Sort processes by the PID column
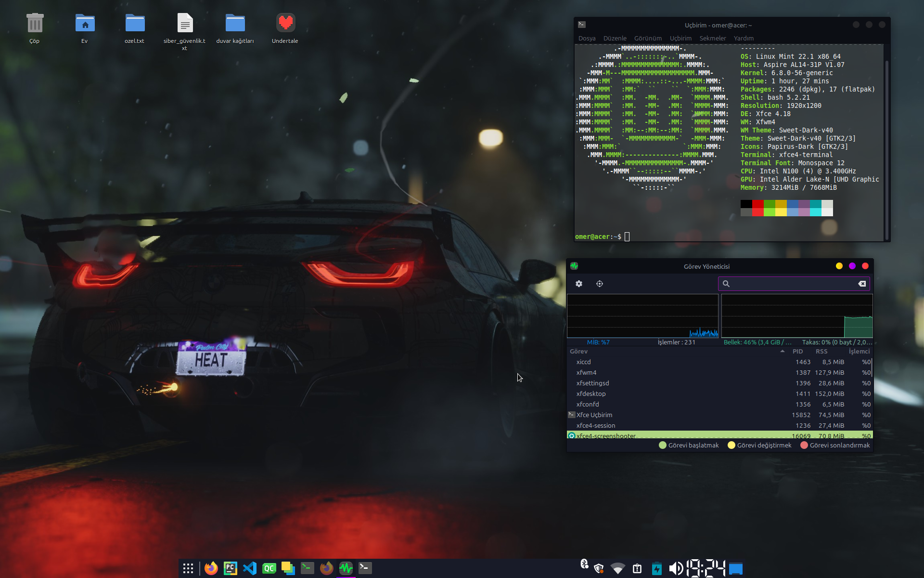 (x=797, y=352)
